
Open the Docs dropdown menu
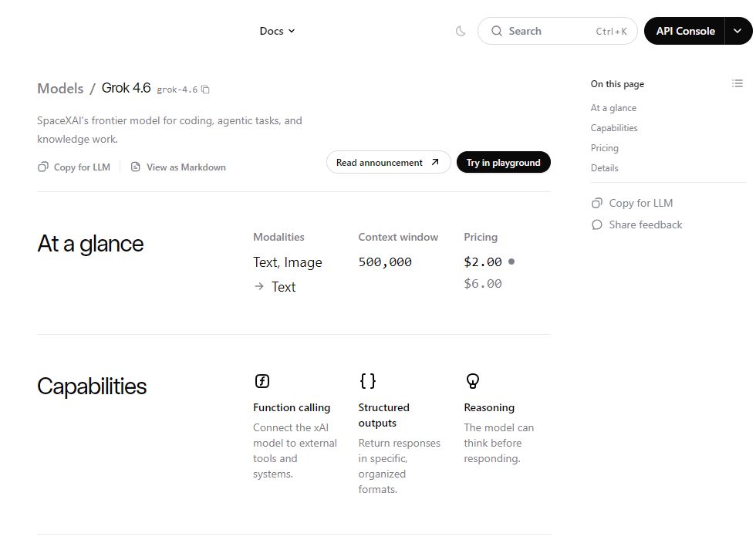(277, 31)
